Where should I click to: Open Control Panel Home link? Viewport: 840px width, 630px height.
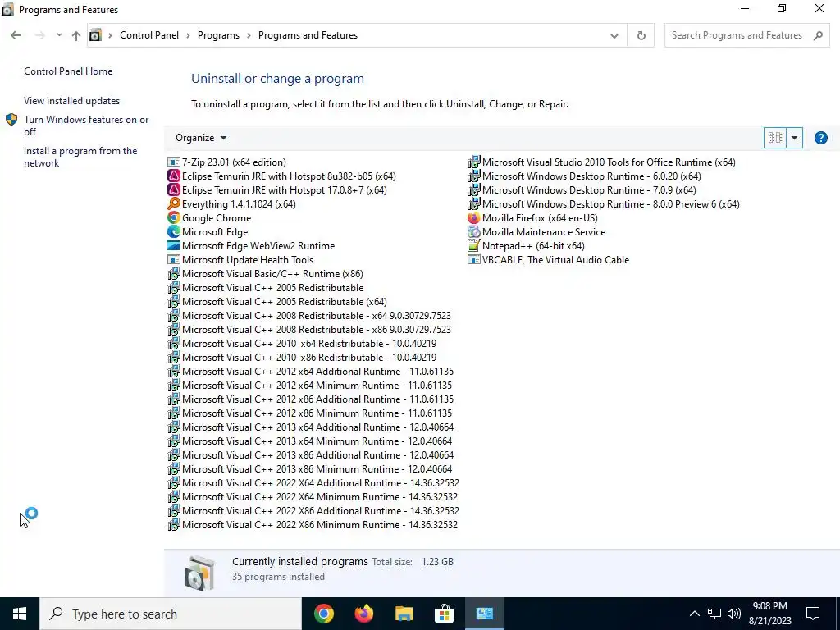point(68,71)
